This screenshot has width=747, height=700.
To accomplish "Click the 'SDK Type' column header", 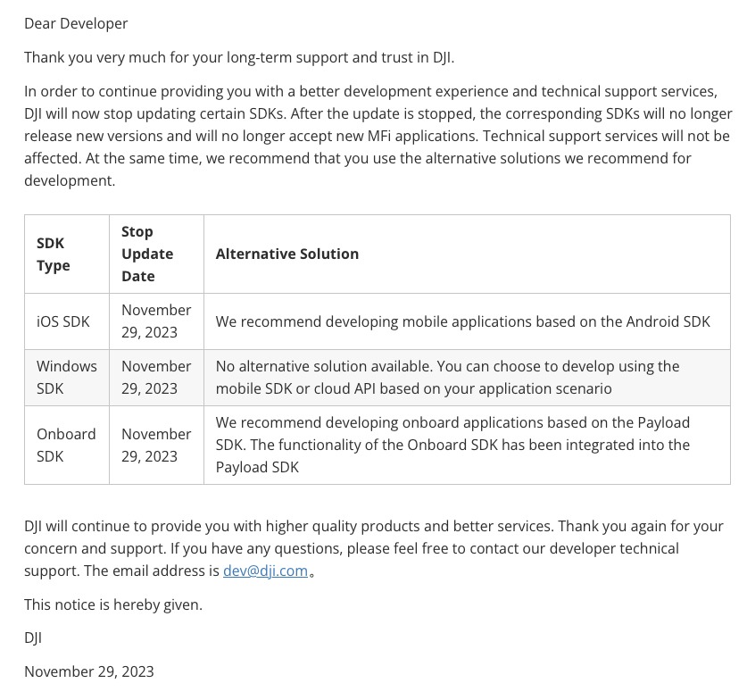I will [x=67, y=254].
